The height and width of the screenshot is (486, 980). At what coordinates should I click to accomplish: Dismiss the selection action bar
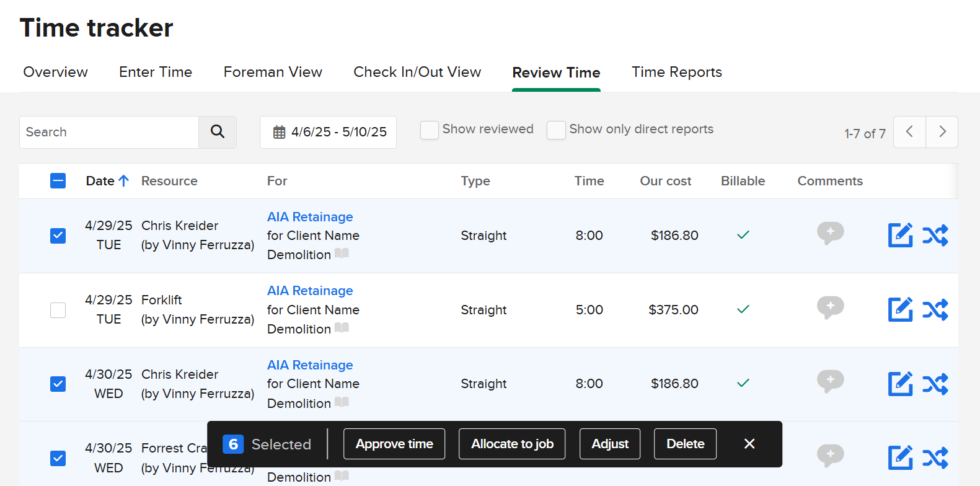[749, 444]
